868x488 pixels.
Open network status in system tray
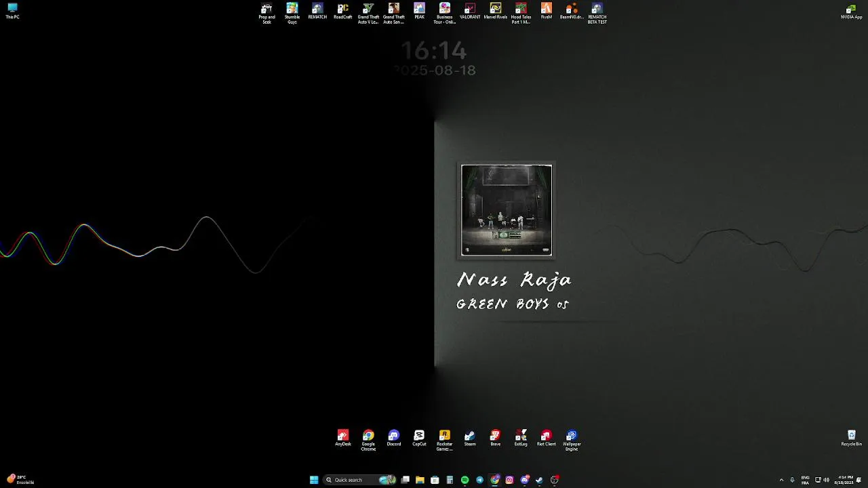818,480
